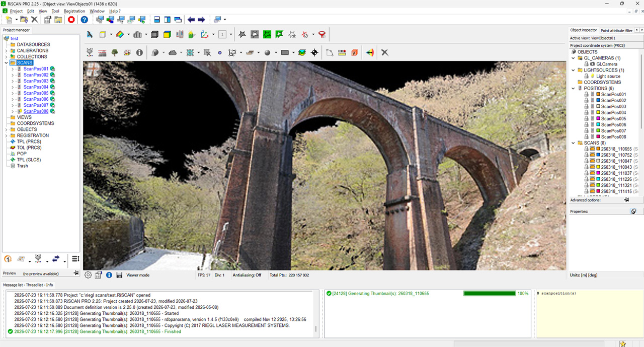Click the green thumbnail generation progress bar

(489, 293)
